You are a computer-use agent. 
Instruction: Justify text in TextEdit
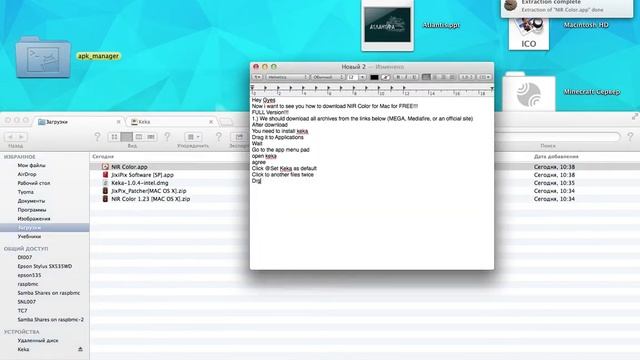pos(452,77)
